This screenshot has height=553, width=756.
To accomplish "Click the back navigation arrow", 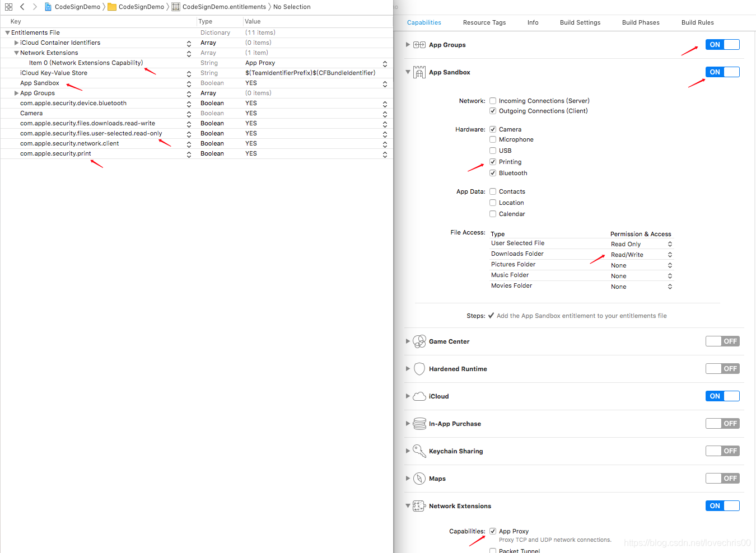I will pos(22,7).
